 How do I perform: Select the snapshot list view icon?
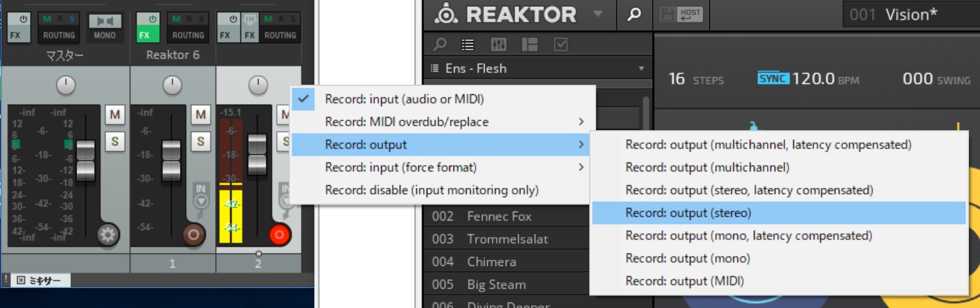coord(468,45)
